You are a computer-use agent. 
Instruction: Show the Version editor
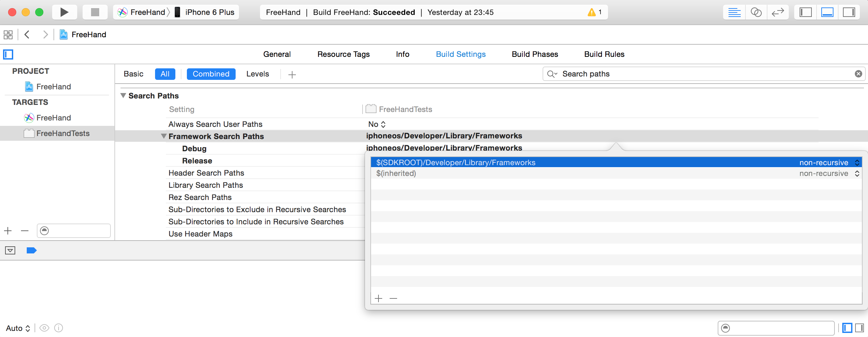click(x=778, y=12)
